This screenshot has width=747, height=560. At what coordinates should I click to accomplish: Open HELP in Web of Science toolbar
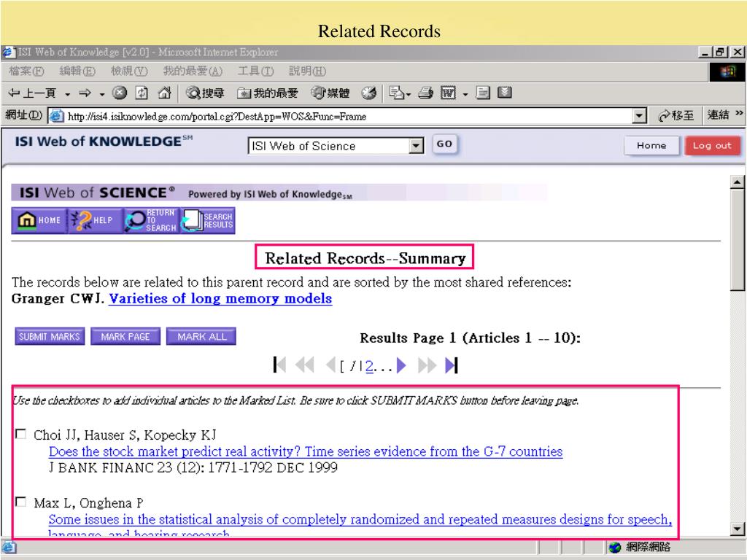tap(94, 220)
